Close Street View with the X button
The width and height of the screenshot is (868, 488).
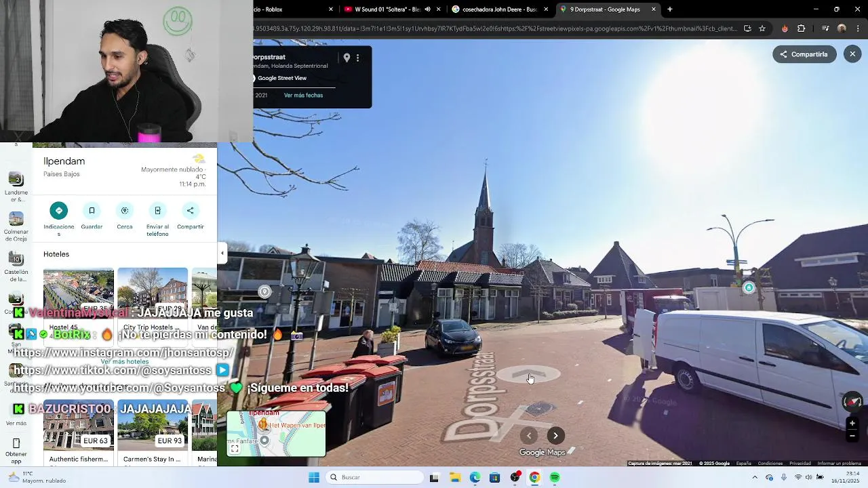tap(852, 54)
